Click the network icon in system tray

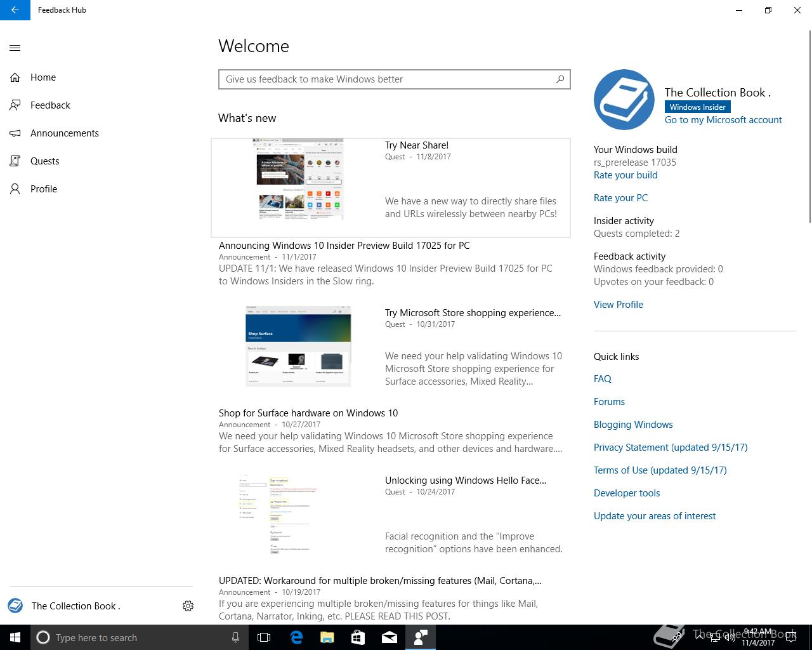coord(715,638)
